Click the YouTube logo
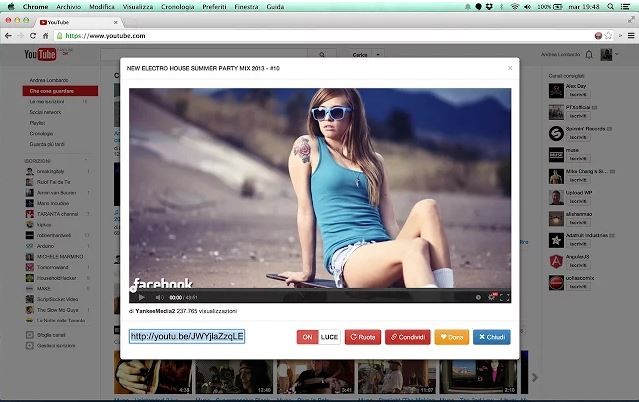The height and width of the screenshot is (402, 639). coord(40,54)
